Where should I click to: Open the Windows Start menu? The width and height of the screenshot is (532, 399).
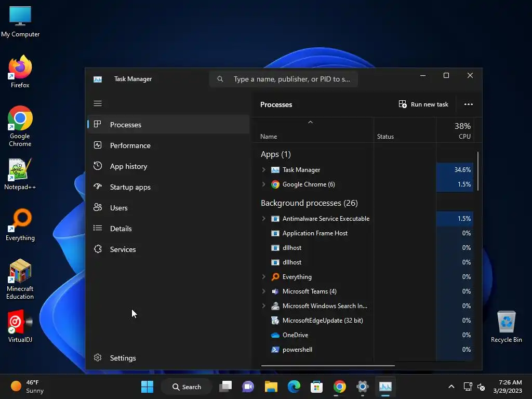(x=147, y=387)
